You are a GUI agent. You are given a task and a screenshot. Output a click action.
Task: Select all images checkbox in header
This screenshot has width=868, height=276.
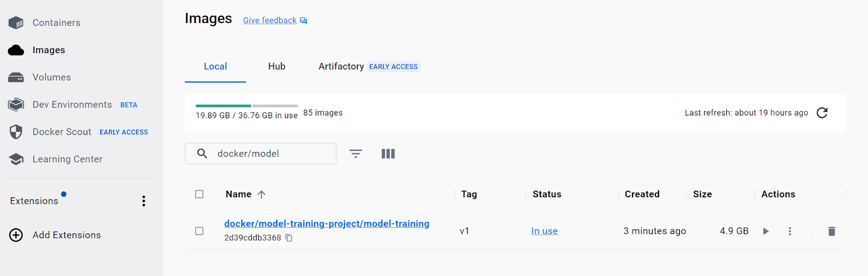199,194
